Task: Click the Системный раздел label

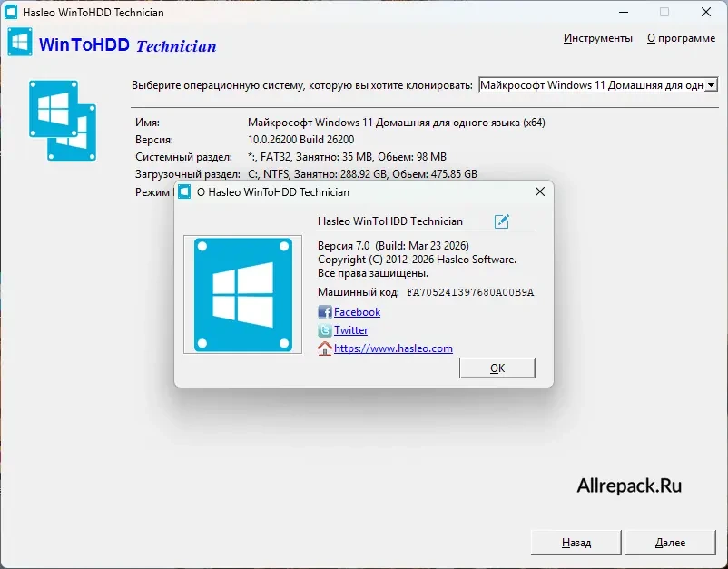Action: click(x=184, y=157)
